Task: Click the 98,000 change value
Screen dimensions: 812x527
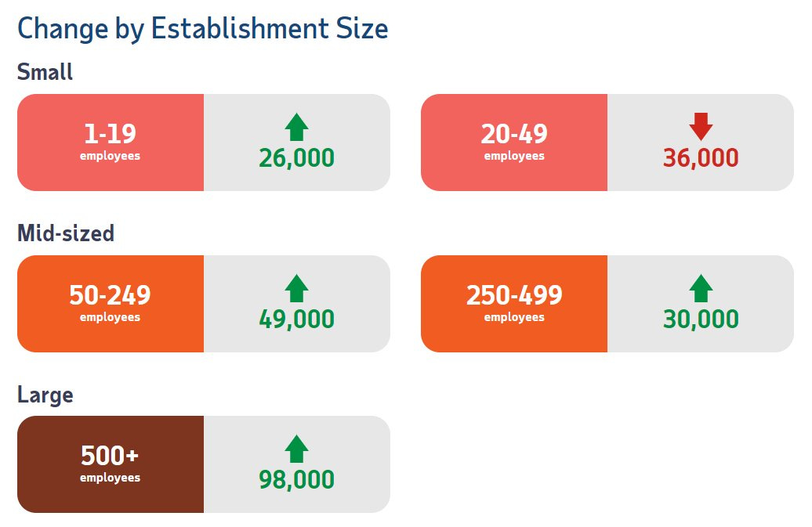Action: point(296,480)
